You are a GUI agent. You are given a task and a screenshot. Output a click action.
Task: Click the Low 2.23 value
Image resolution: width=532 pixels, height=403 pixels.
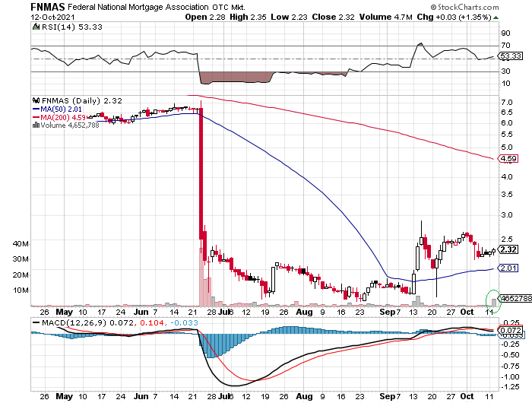[289, 17]
